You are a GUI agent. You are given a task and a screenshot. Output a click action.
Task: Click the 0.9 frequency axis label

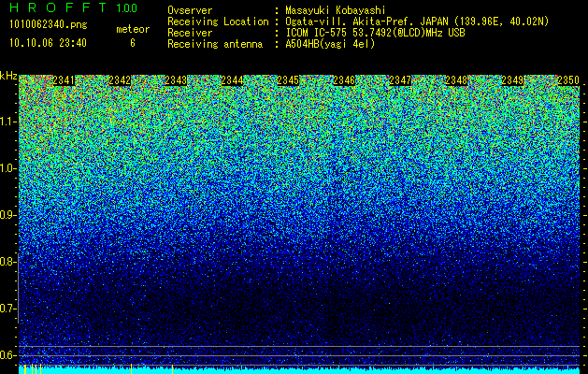pos(8,215)
